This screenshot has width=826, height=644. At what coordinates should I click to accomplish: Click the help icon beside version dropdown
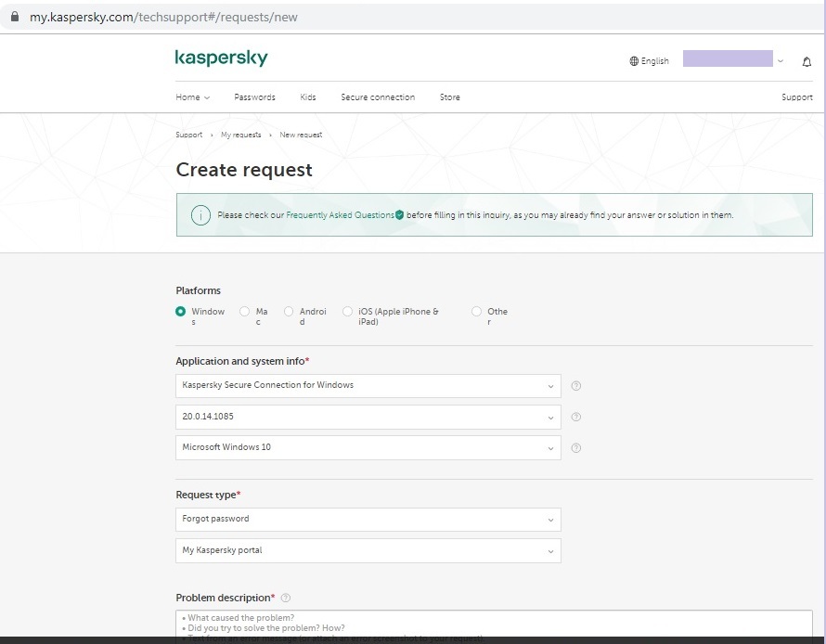coord(576,417)
